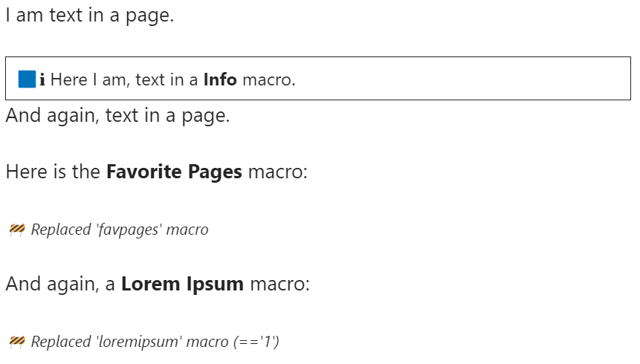This screenshot has width=640, height=364.
Task: Click the italic 'favpages' word
Action: point(129,230)
